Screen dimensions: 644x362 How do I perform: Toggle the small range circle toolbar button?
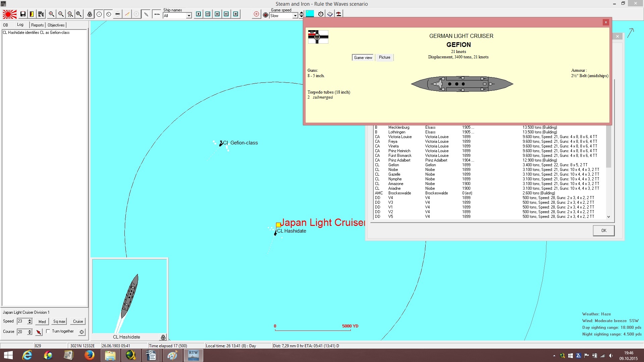pyautogui.click(x=109, y=14)
